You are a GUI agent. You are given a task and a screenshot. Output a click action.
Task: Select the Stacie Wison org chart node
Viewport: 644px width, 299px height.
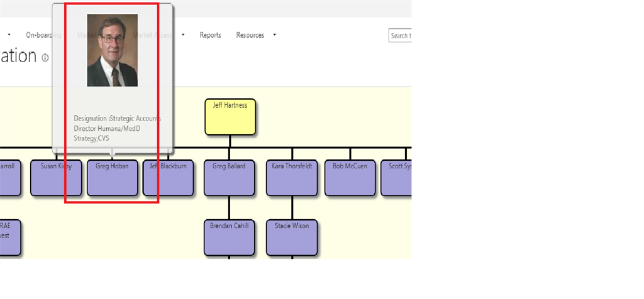292,237
